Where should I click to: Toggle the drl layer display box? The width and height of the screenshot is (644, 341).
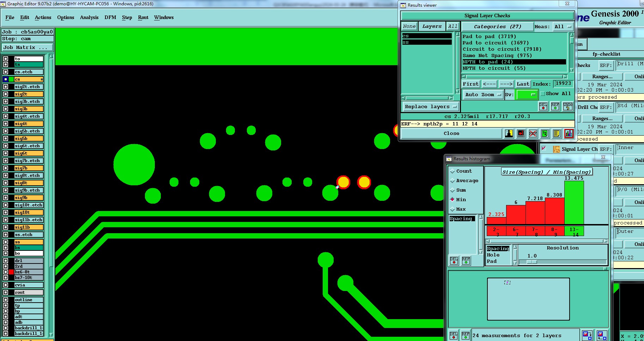6,261
